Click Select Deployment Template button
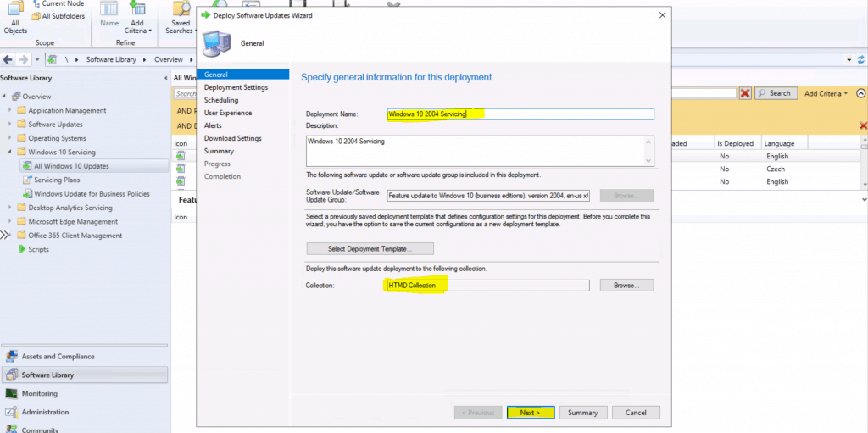The image size is (868, 433). click(x=370, y=248)
